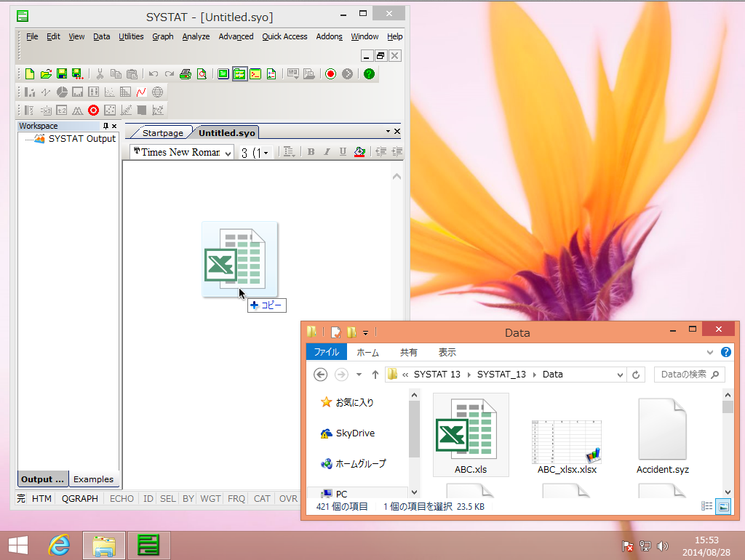
Task: Click the red bullseye target icon
Action: pyautogui.click(x=93, y=111)
